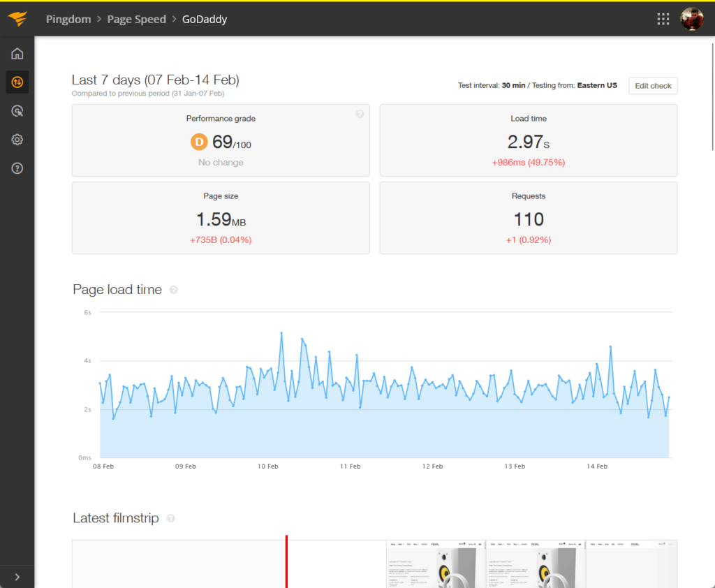
Task: Click the GoDaddy breadcrumb item
Action: pyautogui.click(x=205, y=19)
